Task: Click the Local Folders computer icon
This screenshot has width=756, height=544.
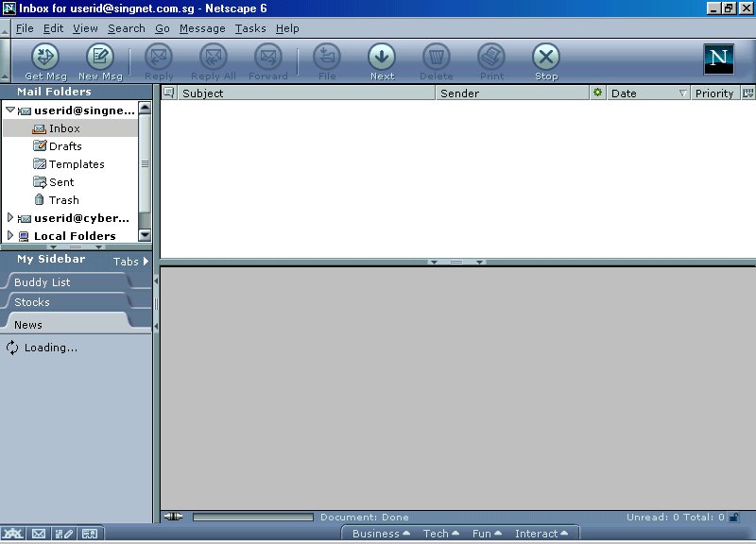Action: [x=24, y=236]
